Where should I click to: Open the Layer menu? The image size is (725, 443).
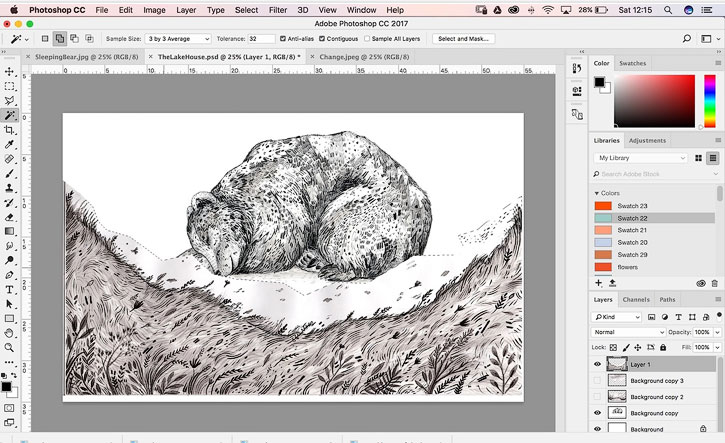pos(186,10)
